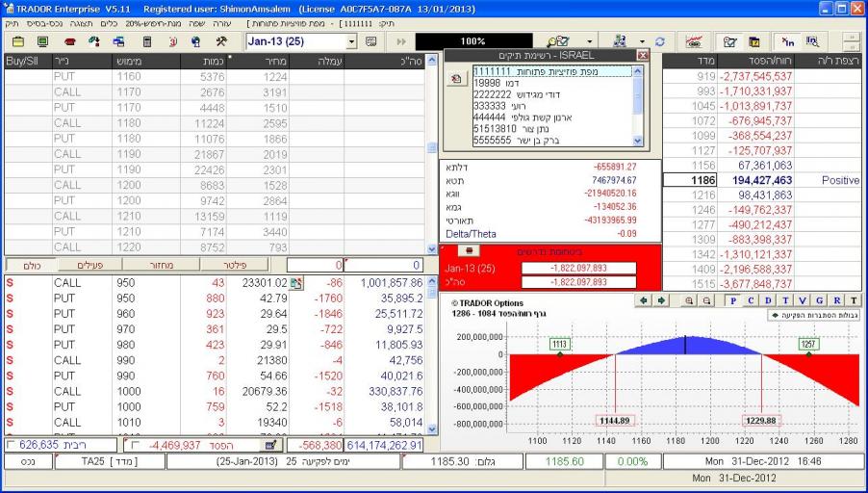
Task: Expand the key search tool dropdown arrow
Action: tap(587, 42)
